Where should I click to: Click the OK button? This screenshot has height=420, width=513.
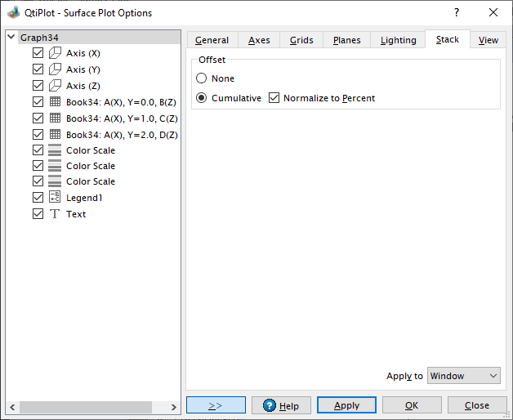click(411, 405)
